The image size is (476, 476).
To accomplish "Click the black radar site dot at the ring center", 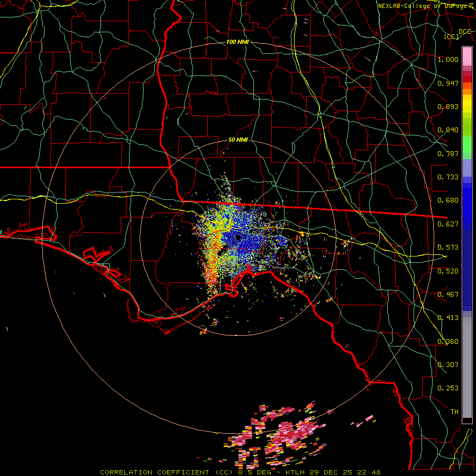I will [238, 237].
